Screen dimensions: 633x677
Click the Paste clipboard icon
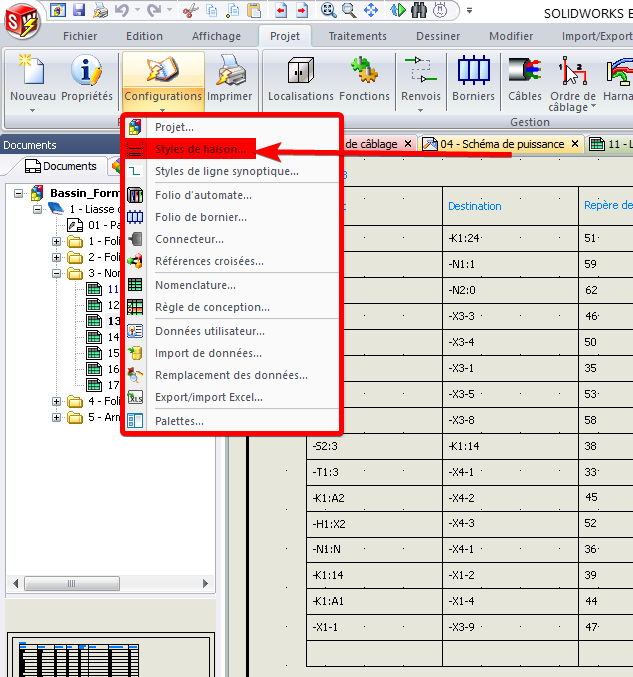click(254, 9)
